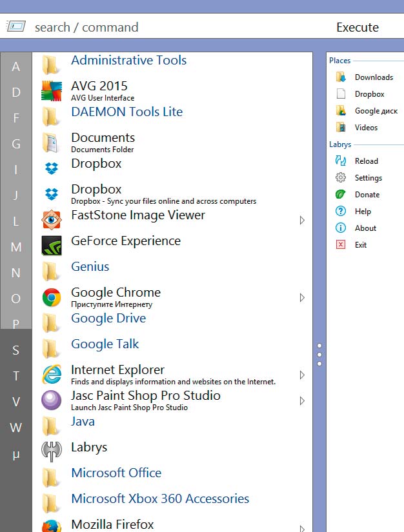This screenshot has height=532, width=404.
Task: Click the red Exit icon
Action: (341, 244)
